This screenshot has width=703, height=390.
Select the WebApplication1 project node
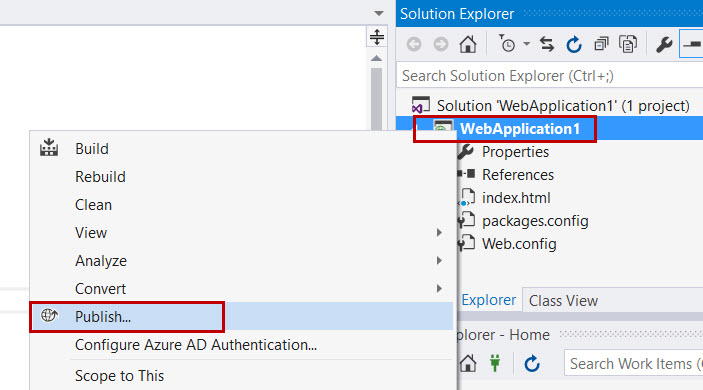pos(520,129)
